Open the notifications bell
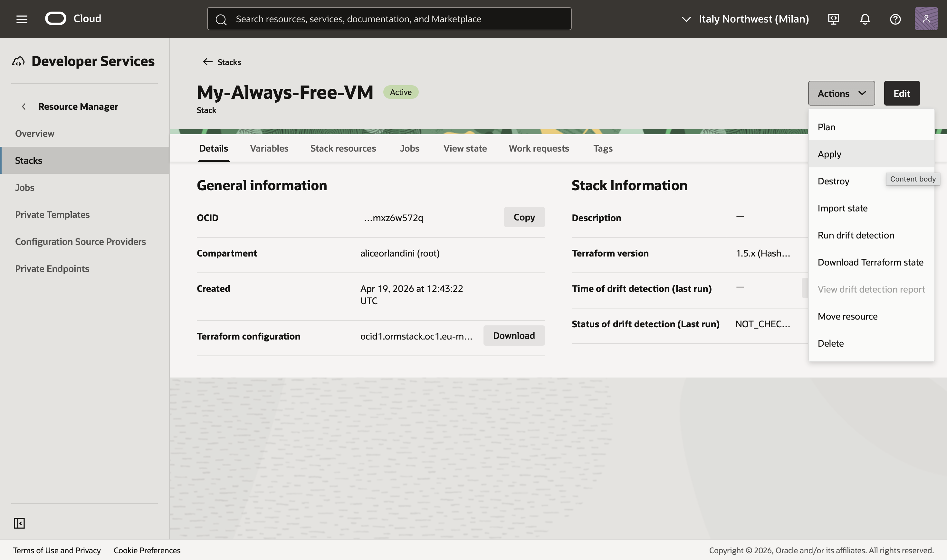Image resolution: width=947 pixels, height=560 pixels. click(x=865, y=19)
